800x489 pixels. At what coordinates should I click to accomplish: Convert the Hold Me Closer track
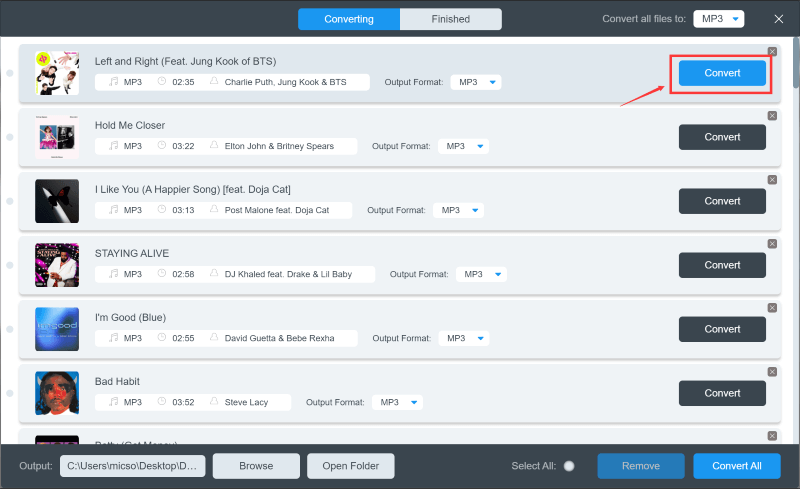(x=722, y=137)
